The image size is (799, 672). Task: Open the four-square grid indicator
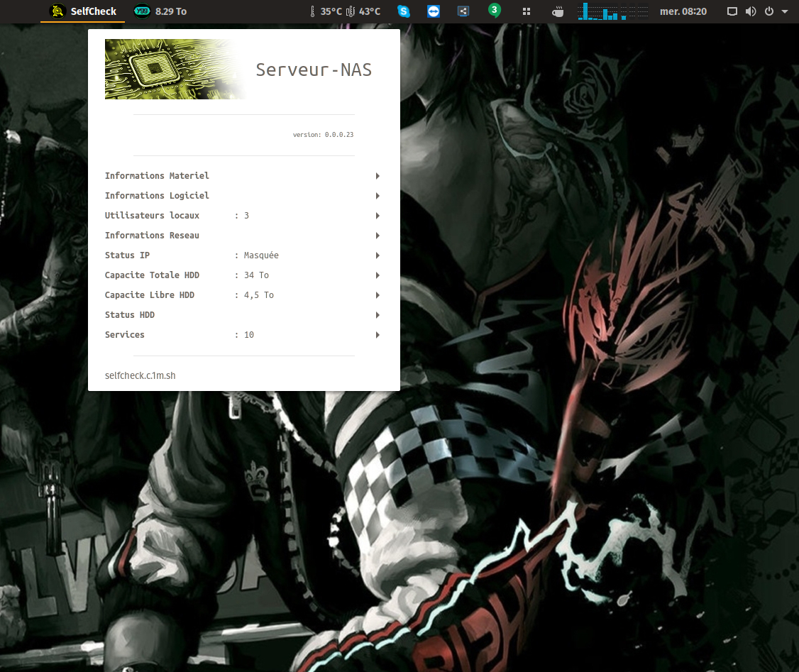(x=527, y=11)
